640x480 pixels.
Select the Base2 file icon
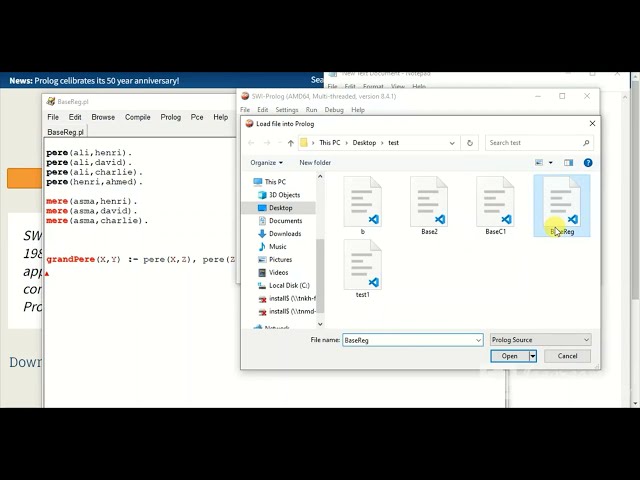click(429, 202)
